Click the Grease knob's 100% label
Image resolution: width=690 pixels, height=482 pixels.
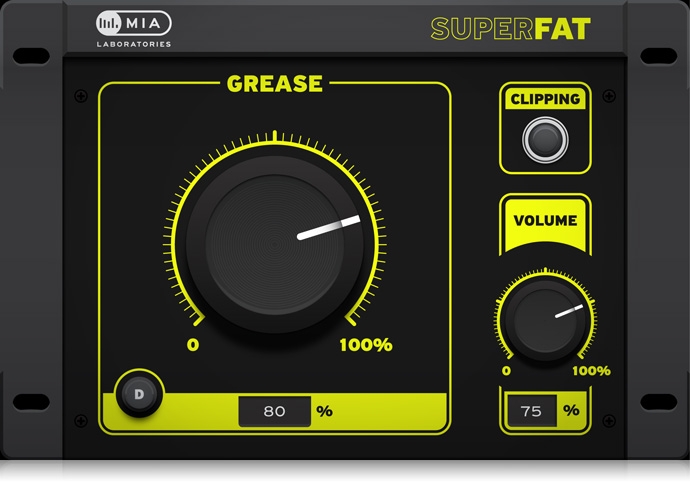(366, 345)
